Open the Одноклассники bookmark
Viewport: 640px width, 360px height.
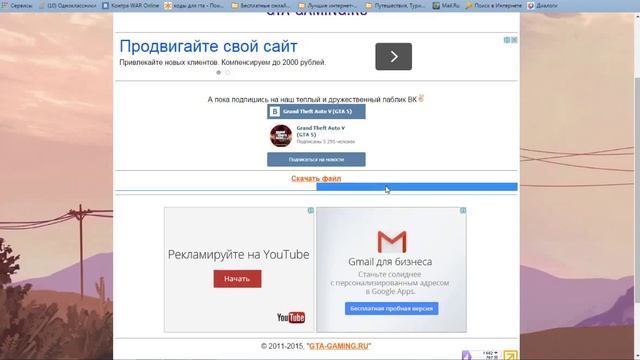pyautogui.click(x=67, y=6)
